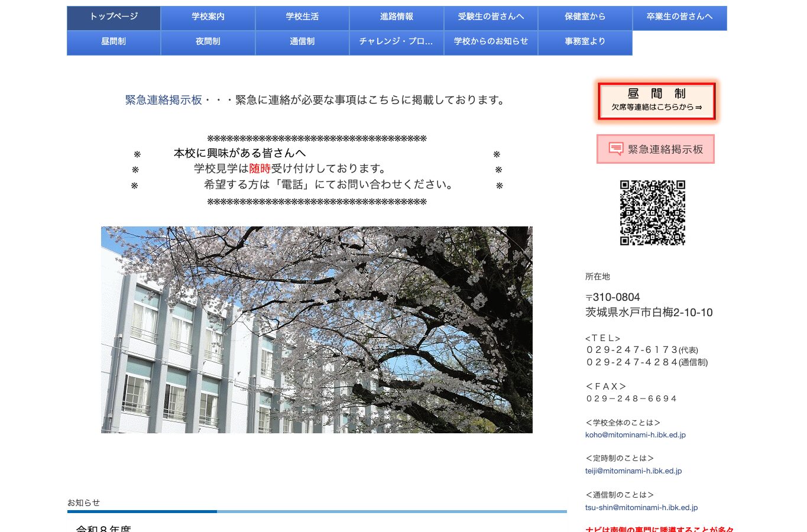The height and width of the screenshot is (532, 807).
Task: Click the 所在地 heading
Action: click(x=598, y=277)
